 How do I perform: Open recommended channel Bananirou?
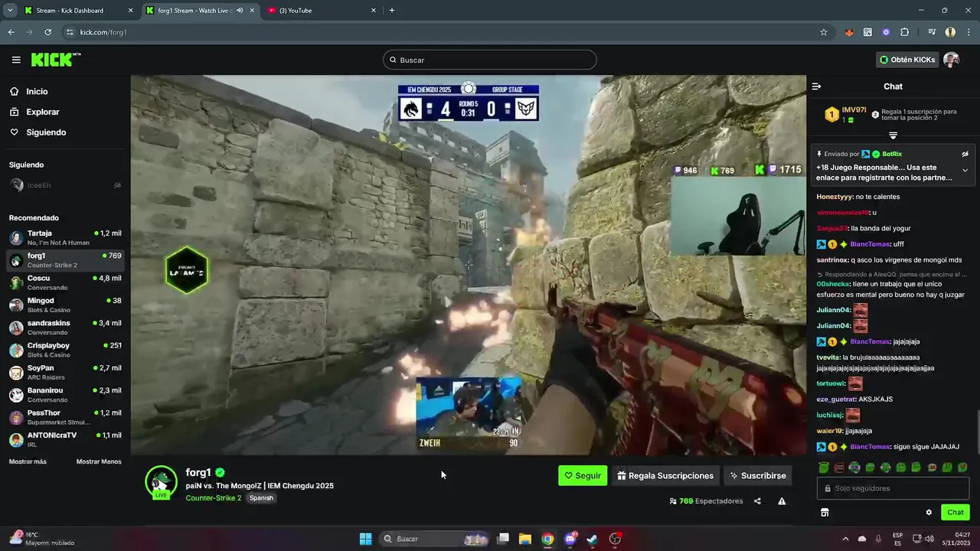point(65,395)
